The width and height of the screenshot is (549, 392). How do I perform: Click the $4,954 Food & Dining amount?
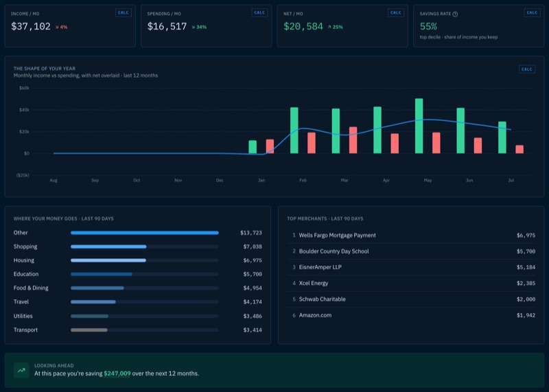(x=253, y=288)
